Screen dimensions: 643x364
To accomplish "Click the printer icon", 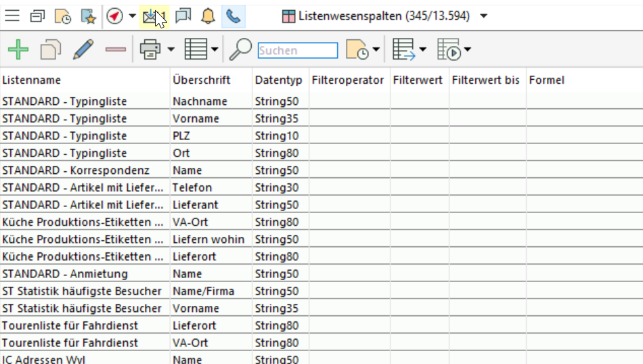I will coord(149,49).
